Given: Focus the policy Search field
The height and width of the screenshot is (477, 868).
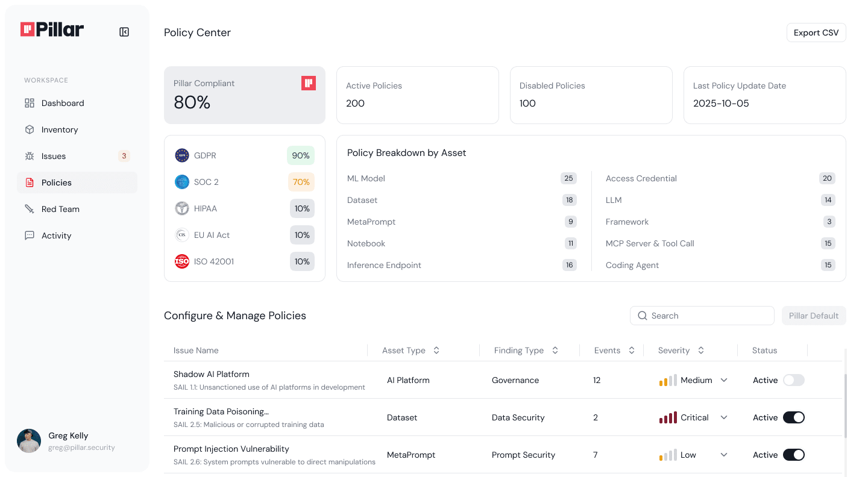Looking at the screenshot, I should point(702,316).
